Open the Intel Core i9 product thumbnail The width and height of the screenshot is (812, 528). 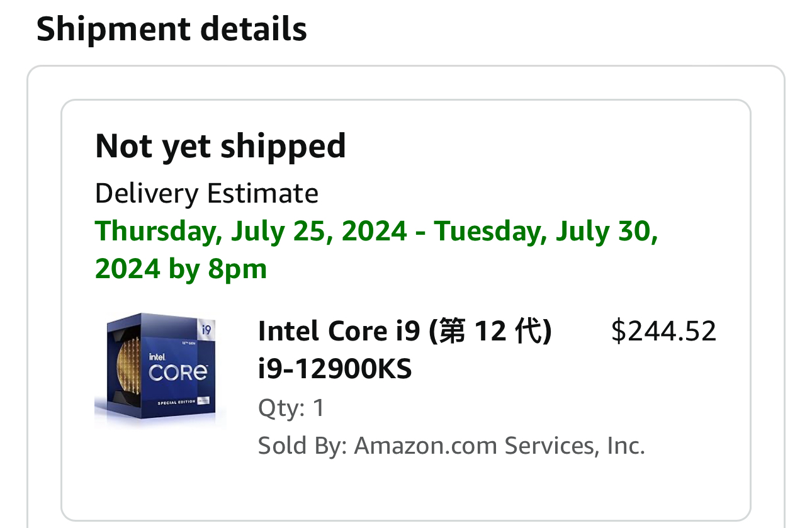pos(161,370)
